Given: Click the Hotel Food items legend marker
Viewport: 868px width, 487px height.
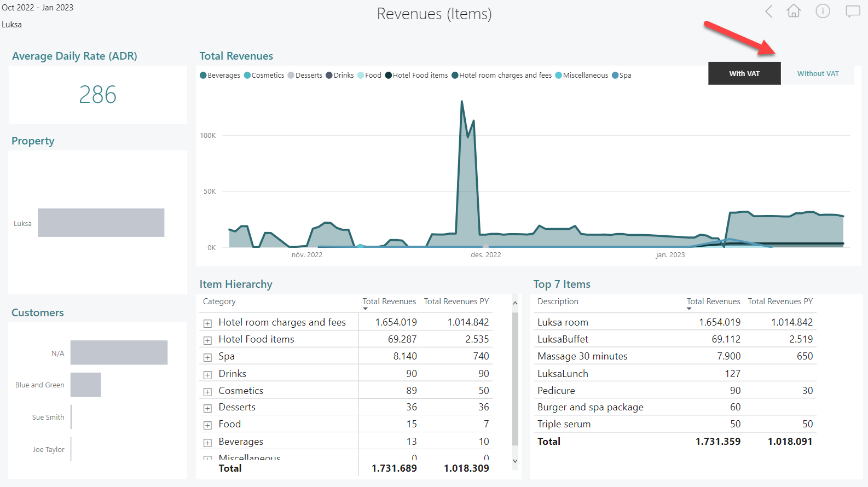Looking at the screenshot, I should tap(389, 76).
